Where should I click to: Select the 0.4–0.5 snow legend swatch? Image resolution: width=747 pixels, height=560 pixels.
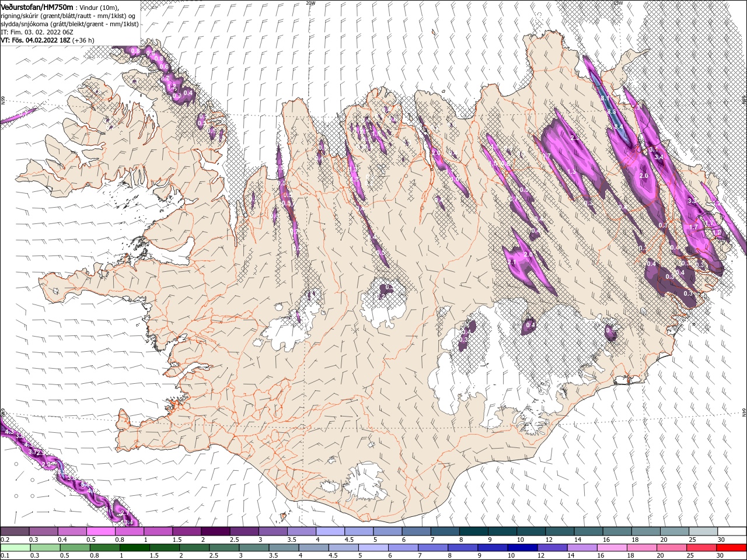tap(72, 531)
